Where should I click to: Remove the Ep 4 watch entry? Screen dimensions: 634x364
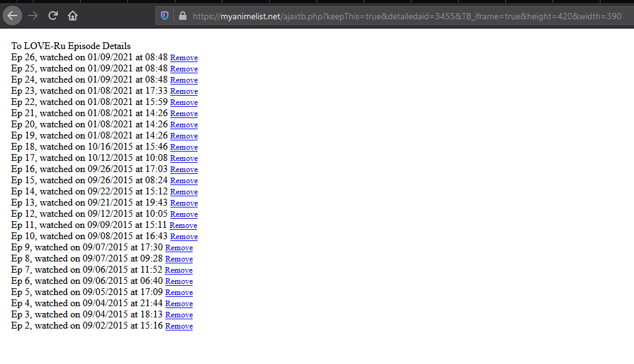179,304
